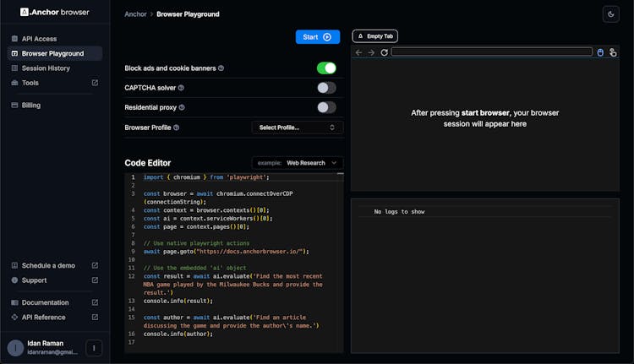Select the Empty Tab browser tab
This screenshot has width=634, height=364.
click(x=374, y=36)
